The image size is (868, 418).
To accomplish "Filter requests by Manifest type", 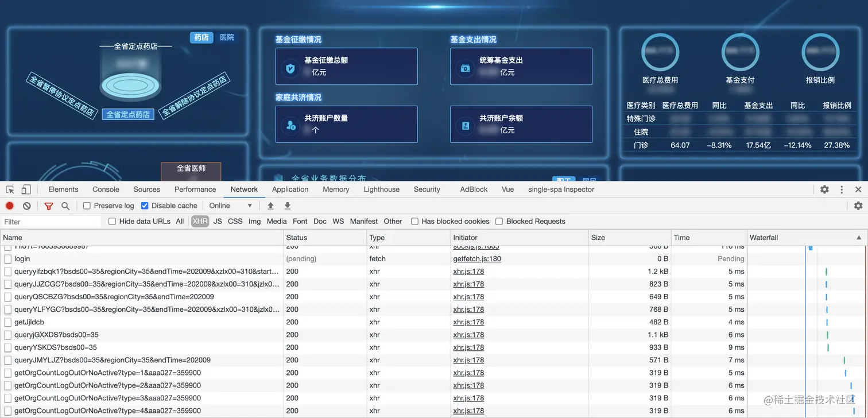I will (x=364, y=222).
